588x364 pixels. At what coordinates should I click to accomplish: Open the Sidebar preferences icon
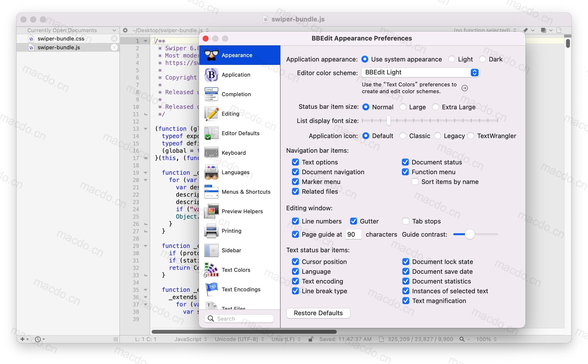[x=211, y=250]
